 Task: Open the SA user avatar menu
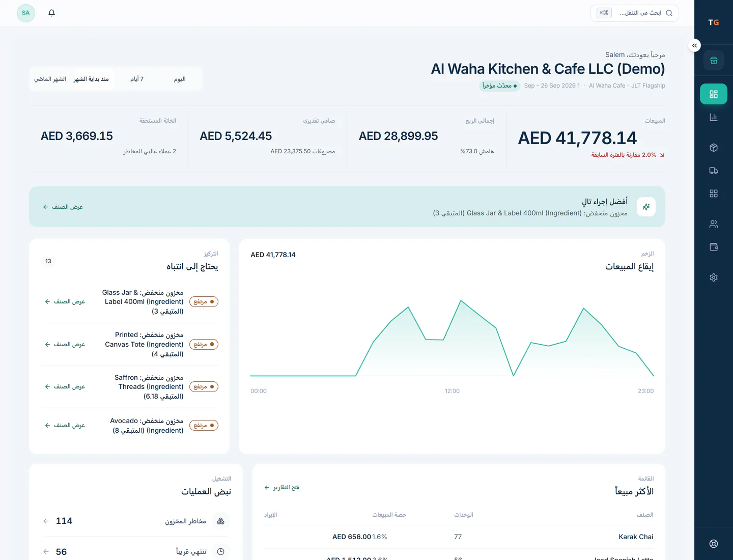tap(26, 13)
